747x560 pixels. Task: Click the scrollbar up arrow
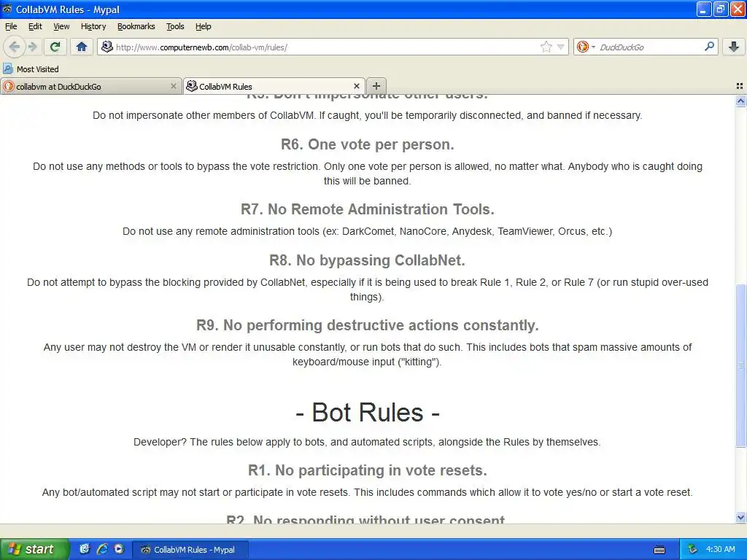pos(740,101)
